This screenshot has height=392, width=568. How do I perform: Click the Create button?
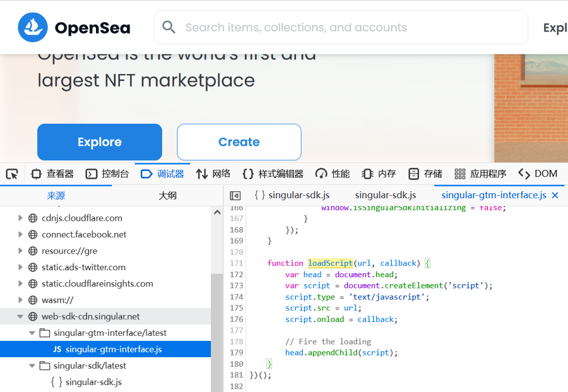[239, 142]
